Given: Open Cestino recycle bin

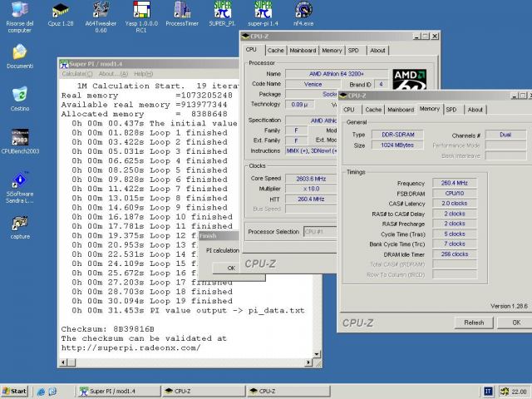Looking at the screenshot, I should (x=20, y=99).
